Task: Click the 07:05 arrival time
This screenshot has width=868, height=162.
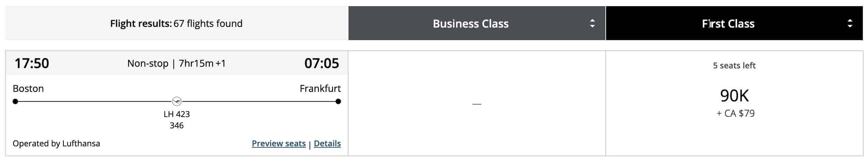Action: tap(321, 63)
